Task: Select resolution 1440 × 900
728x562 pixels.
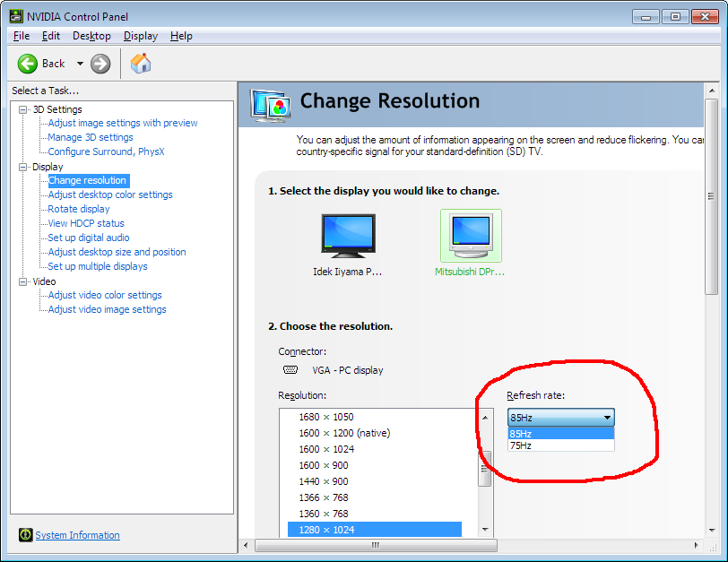Action: (x=324, y=481)
